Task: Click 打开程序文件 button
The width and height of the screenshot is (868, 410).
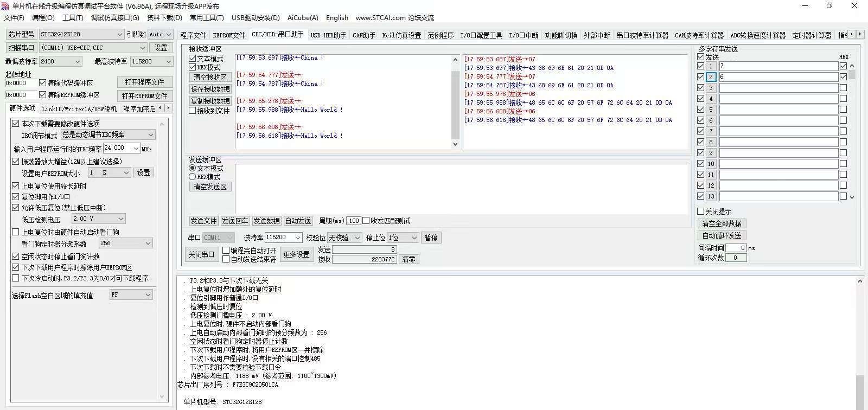Action: [144, 82]
